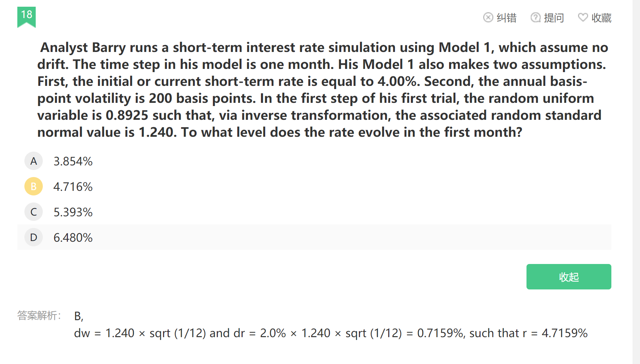Choose the 4.716% answer text
Viewport: 640px width, 364px height.
pos(73,187)
